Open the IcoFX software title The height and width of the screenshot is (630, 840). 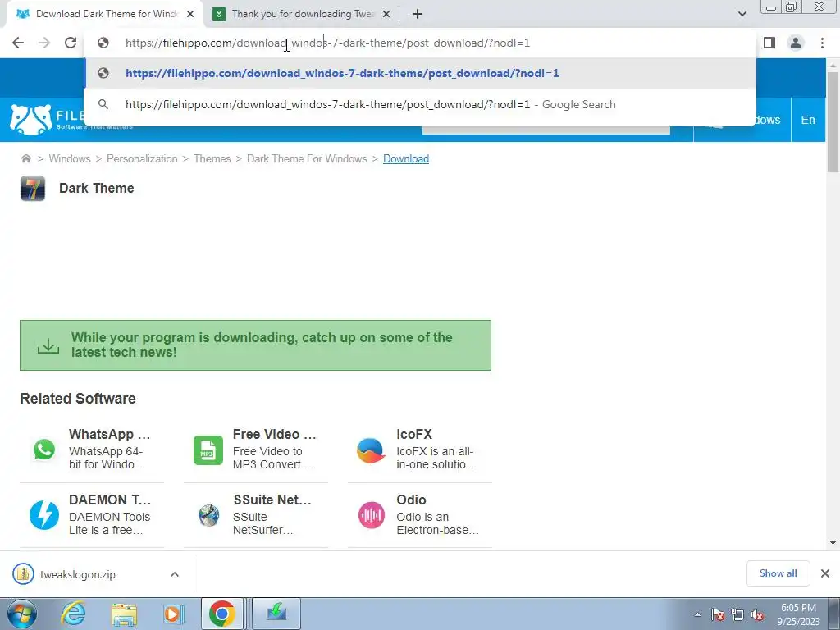pyautogui.click(x=414, y=434)
